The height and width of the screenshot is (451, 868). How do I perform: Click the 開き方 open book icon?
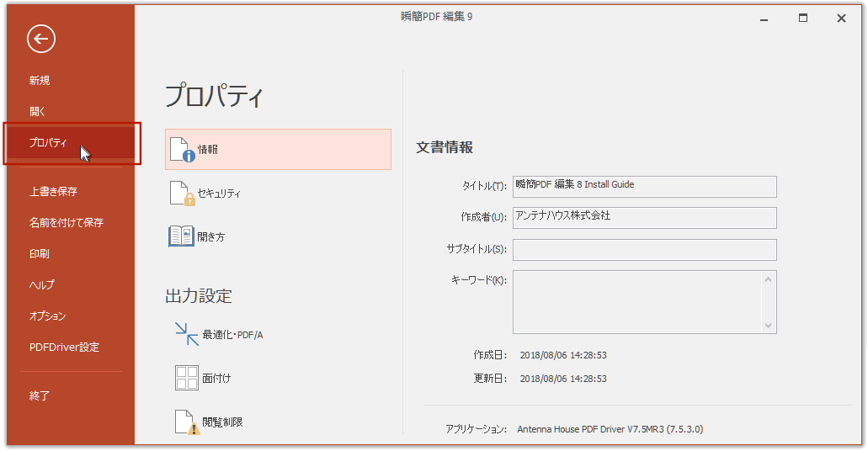coord(181,236)
